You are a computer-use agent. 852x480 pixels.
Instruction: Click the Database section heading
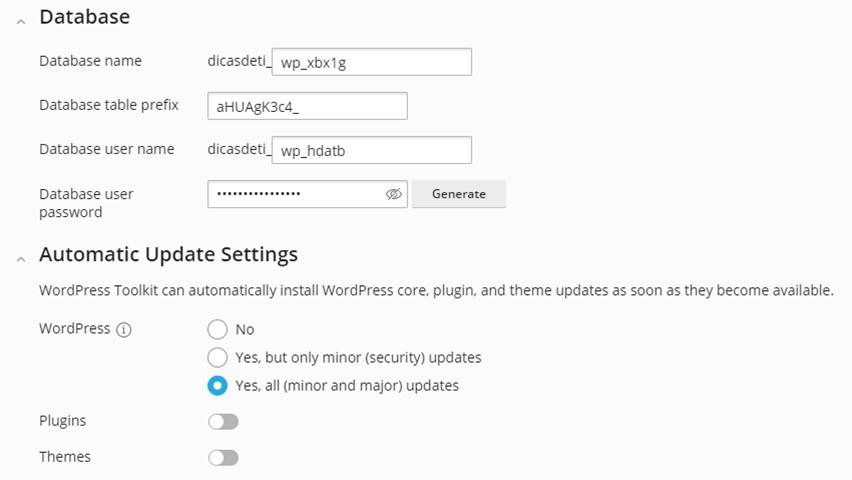pos(84,17)
